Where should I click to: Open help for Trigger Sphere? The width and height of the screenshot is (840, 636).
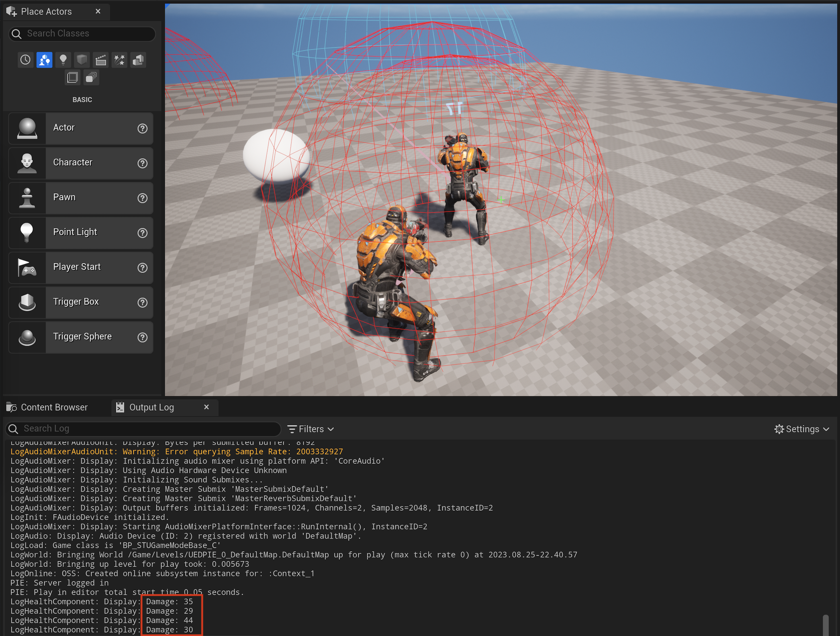142,337
